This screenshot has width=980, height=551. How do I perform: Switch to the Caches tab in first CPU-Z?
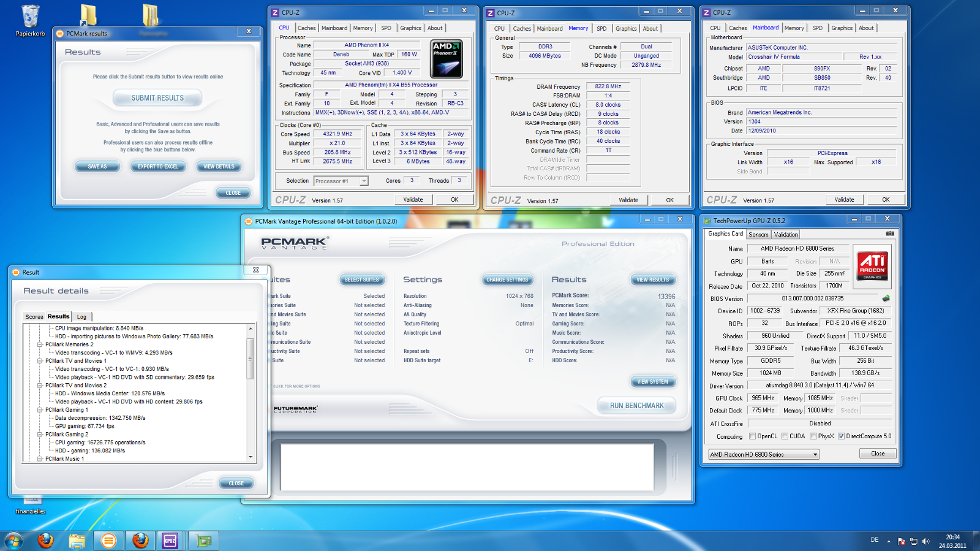click(307, 28)
